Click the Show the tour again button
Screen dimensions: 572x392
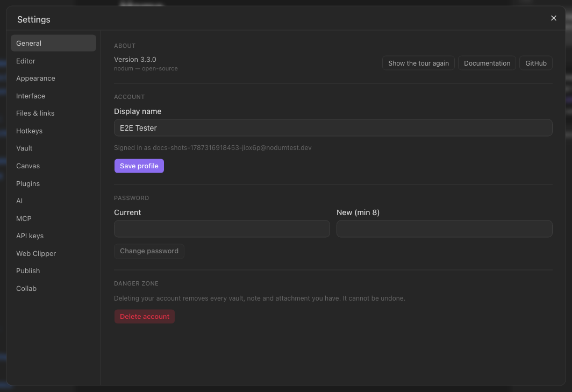418,63
